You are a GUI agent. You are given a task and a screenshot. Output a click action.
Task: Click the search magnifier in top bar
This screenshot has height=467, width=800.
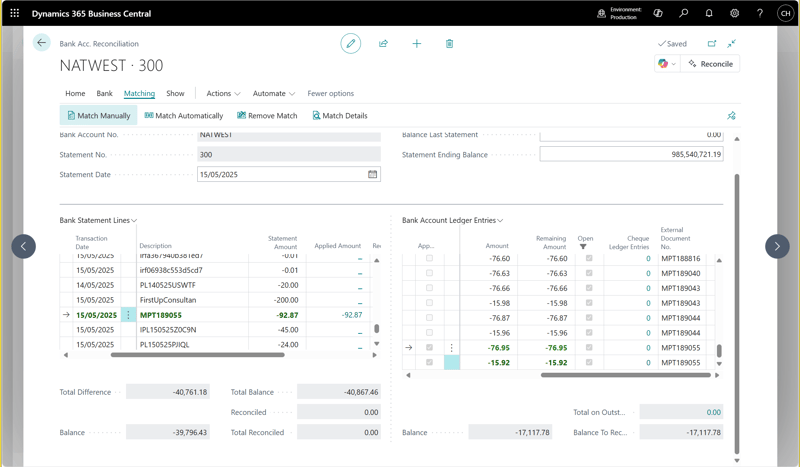684,13
